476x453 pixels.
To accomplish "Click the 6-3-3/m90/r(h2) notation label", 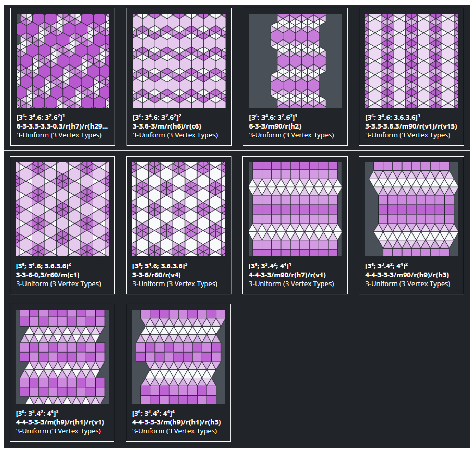I will tap(275, 126).
